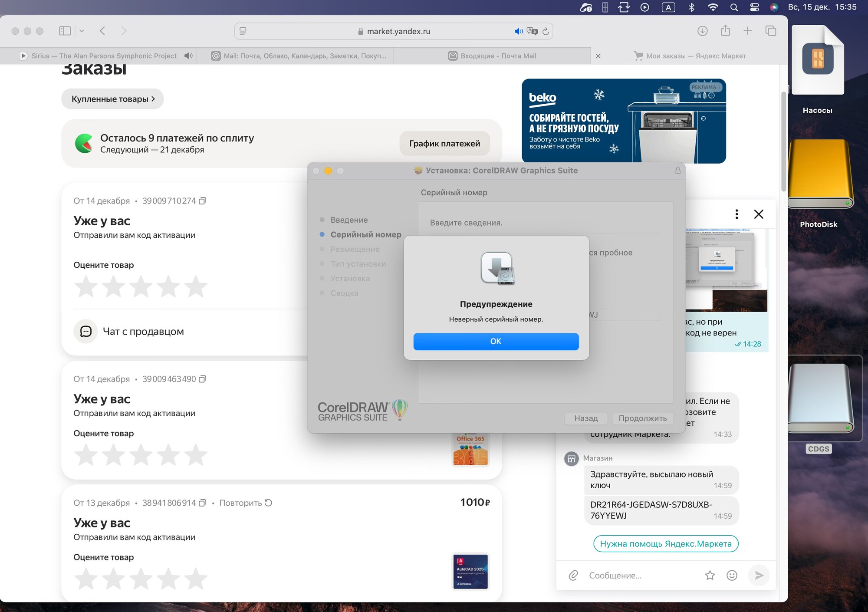Click the translate page icon

tap(532, 31)
